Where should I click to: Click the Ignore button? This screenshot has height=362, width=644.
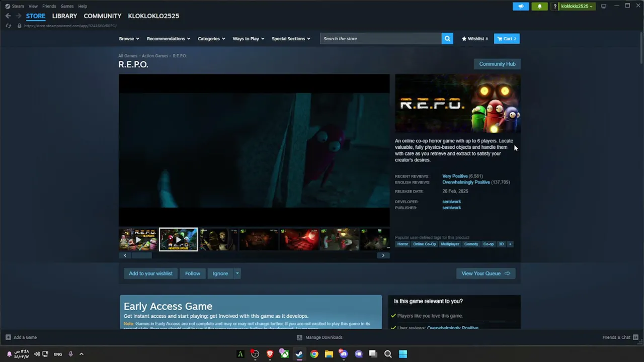220,274
